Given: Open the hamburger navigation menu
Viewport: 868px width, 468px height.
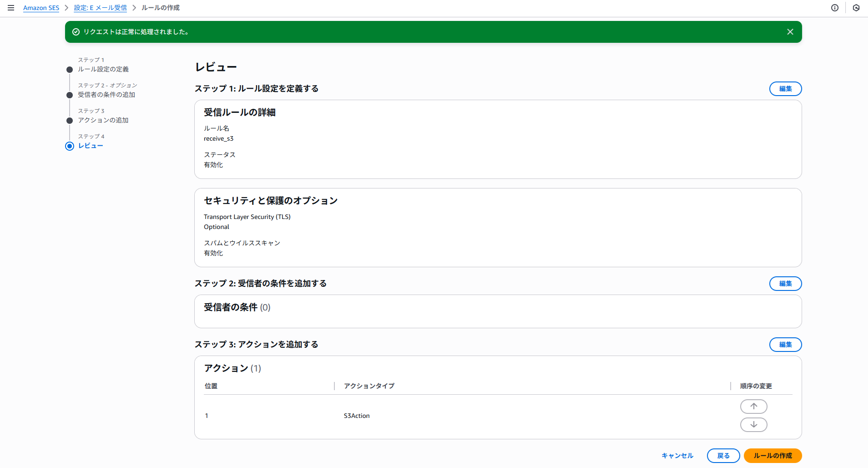Looking at the screenshot, I should [11, 8].
